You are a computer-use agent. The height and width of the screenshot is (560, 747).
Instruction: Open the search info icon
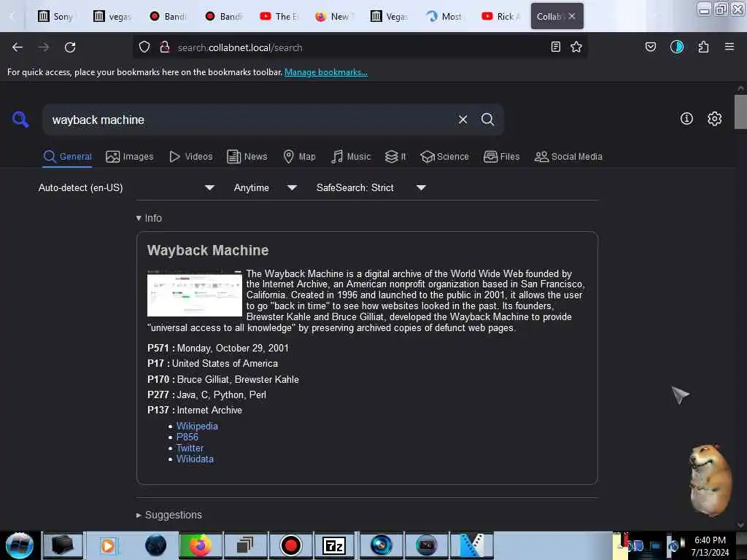(686, 119)
